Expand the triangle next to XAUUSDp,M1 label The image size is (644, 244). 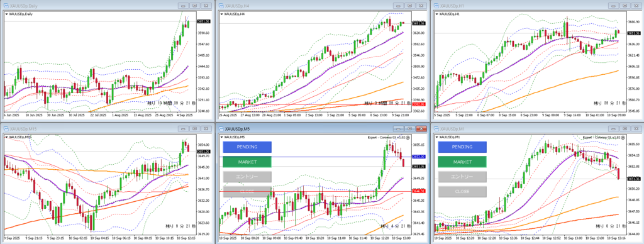click(437, 137)
